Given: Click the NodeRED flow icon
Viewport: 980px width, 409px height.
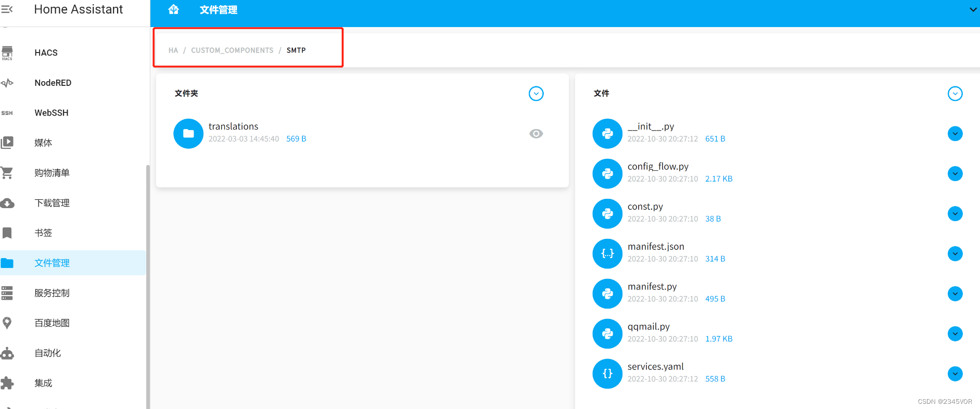Looking at the screenshot, I should tap(7, 83).
